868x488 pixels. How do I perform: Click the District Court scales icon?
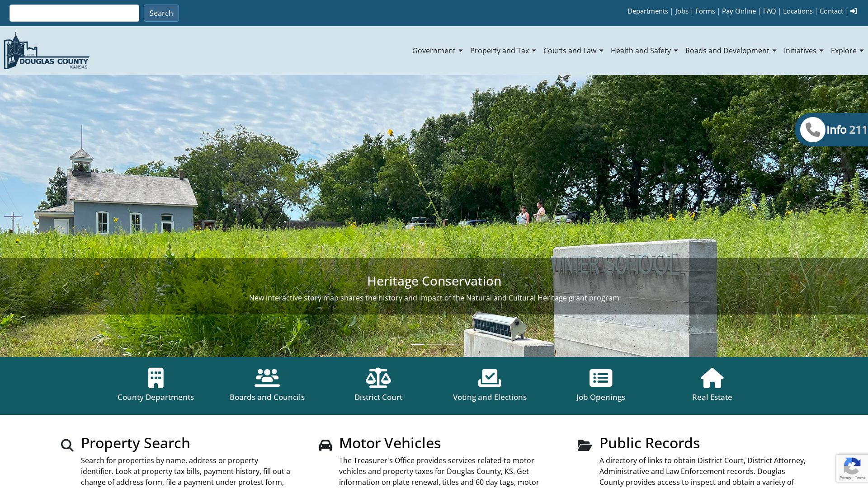tap(378, 378)
